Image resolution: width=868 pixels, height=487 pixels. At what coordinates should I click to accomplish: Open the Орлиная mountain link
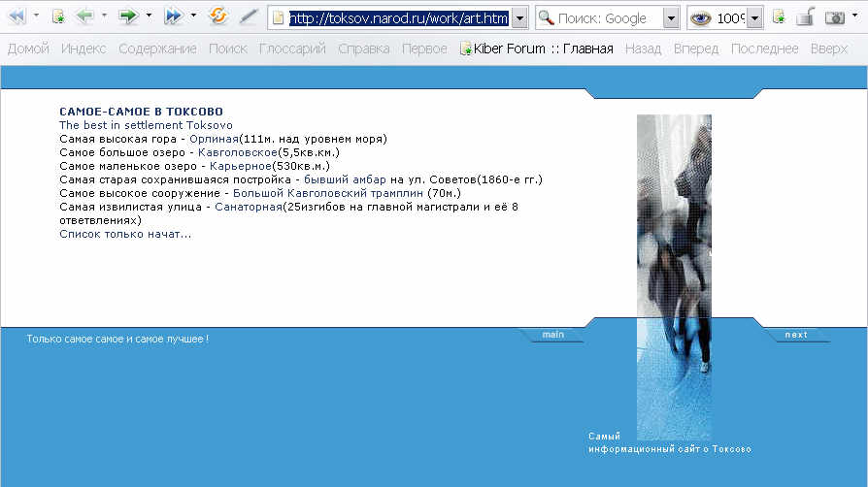click(x=214, y=139)
